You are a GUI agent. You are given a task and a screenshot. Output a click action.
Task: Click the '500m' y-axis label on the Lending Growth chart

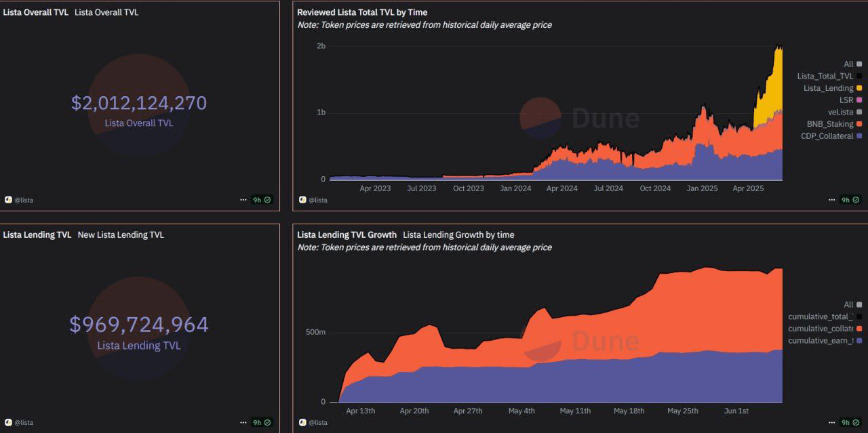[315, 332]
